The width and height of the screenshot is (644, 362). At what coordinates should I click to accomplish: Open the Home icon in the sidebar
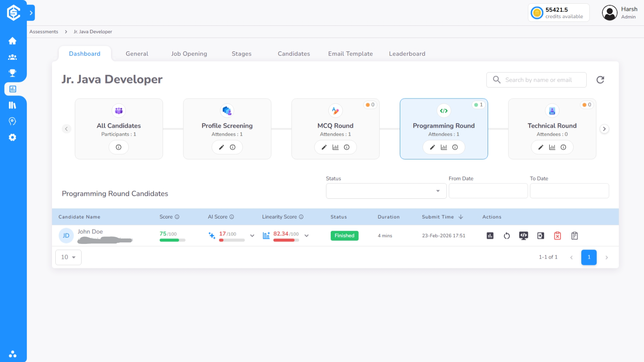coord(13,41)
